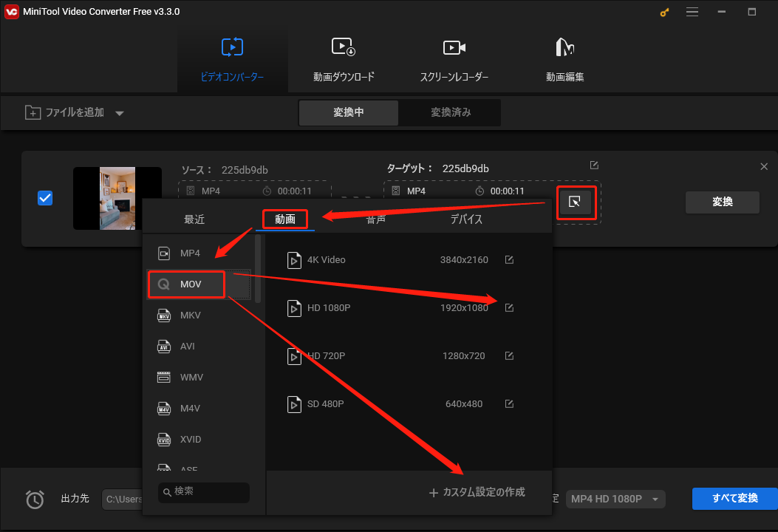Click カスタム設定の作成 to create custom settings
Viewport: 778px width, 532px height.
(477, 491)
